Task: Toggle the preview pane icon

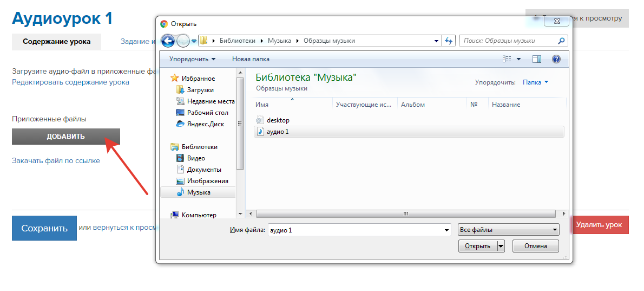Action: pyautogui.click(x=536, y=59)
